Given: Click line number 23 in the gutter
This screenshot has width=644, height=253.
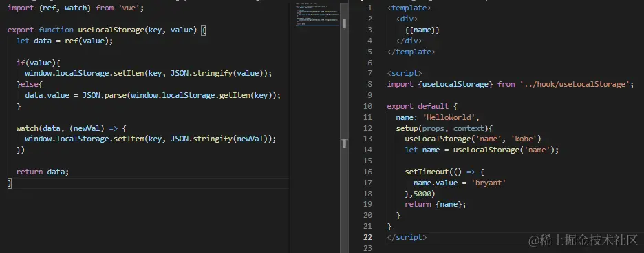Looking at the screenshot, I should coord(367,248).
